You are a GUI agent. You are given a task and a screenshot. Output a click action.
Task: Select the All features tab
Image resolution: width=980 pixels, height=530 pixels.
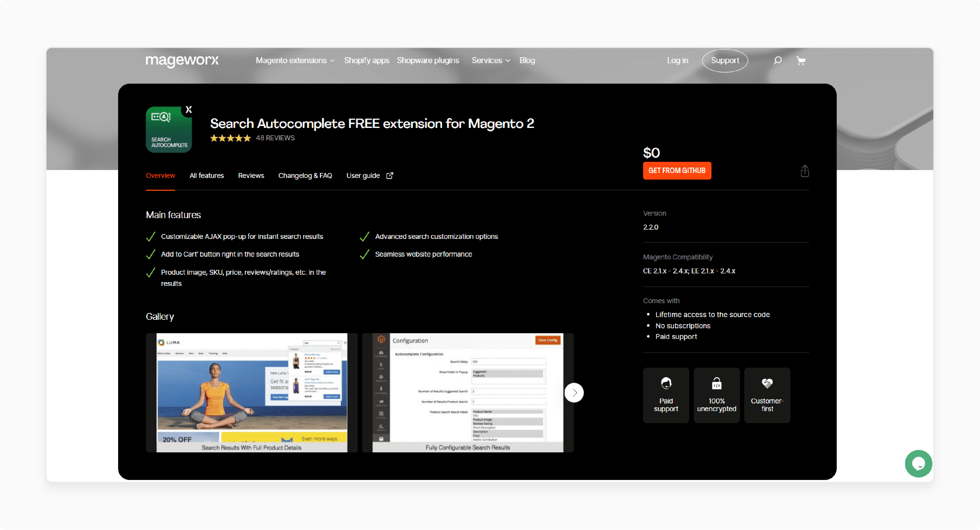pyautogui.click(x=207, y=175)
